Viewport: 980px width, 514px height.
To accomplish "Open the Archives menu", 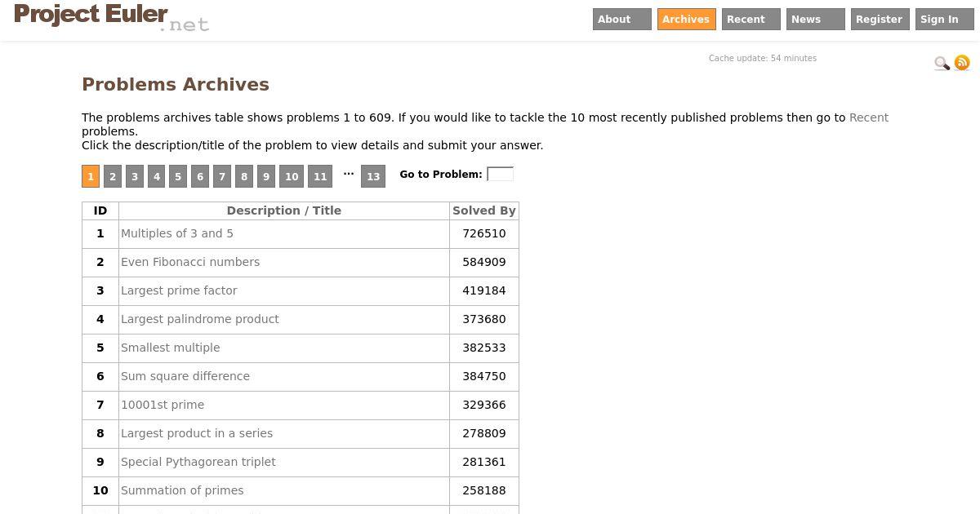I will pyautogui.click(x=687, y=20).
